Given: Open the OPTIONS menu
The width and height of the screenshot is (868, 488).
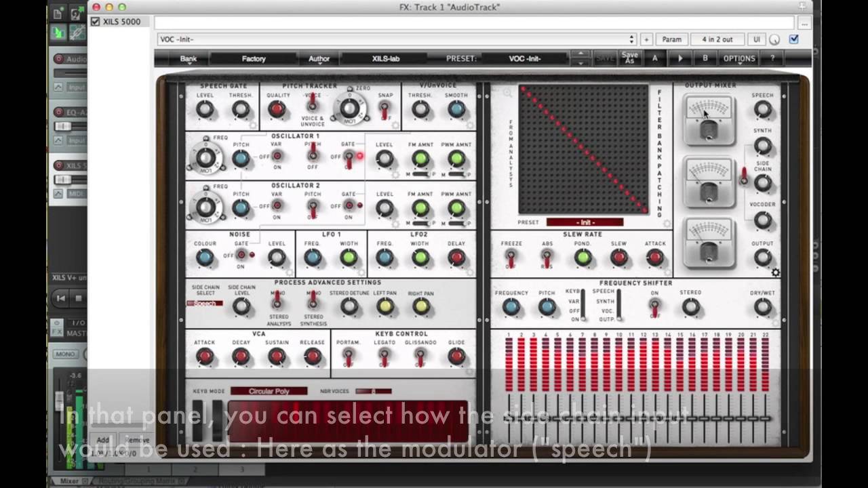Looking at the screenshot, I should click(x=739, y=58).
